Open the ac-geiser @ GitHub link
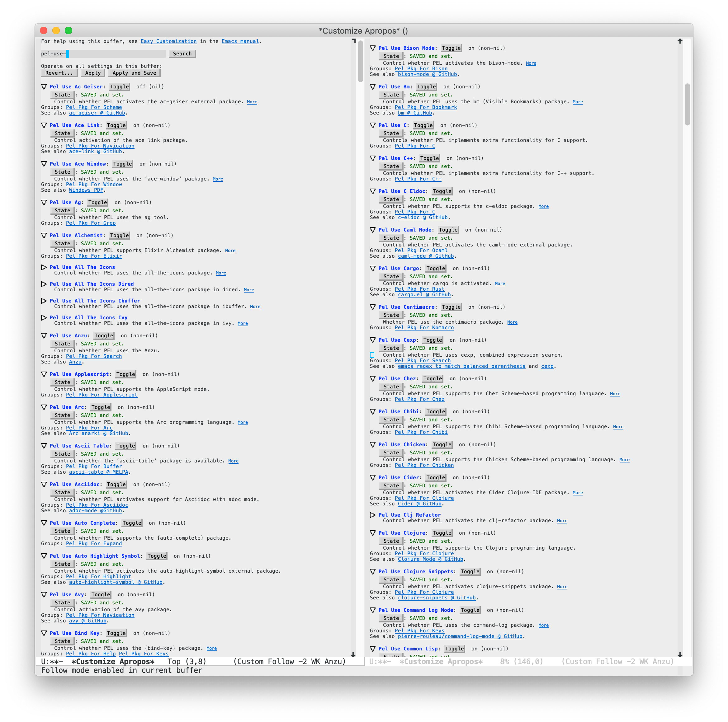Screen dimensions: 728x722 (x=97, y=113)
